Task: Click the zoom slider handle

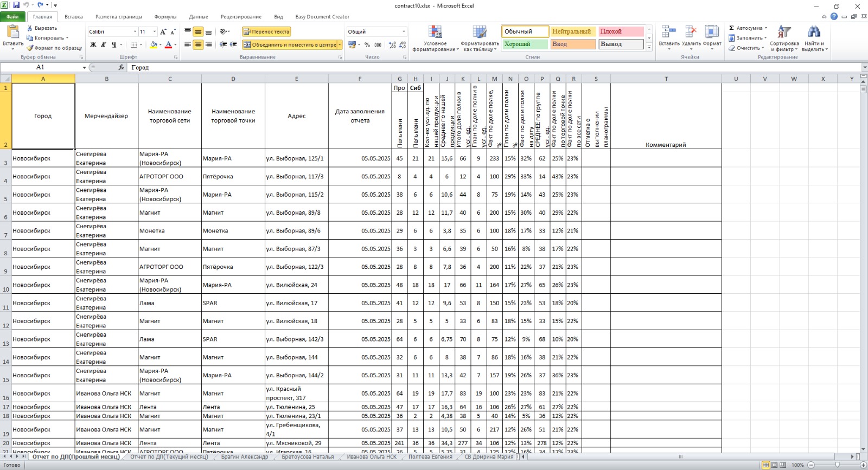Action: pos(837,465)
